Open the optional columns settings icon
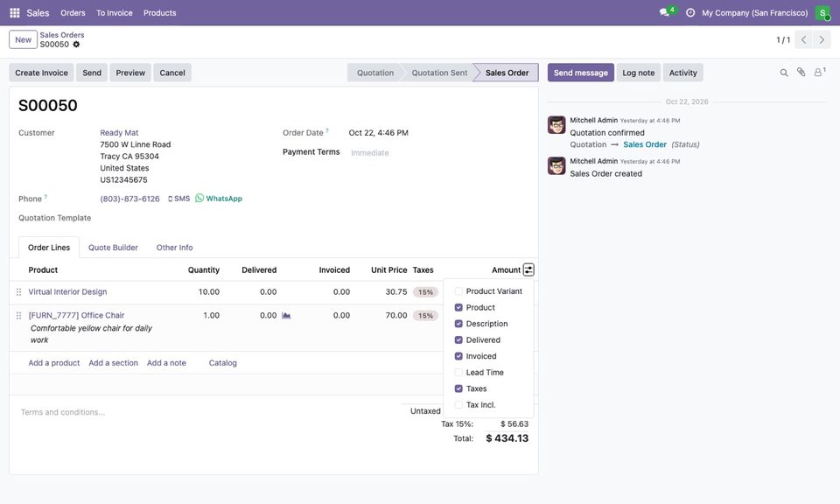This screenshot has height=504, width=840. pyautogui.click(x=528, y=270)
